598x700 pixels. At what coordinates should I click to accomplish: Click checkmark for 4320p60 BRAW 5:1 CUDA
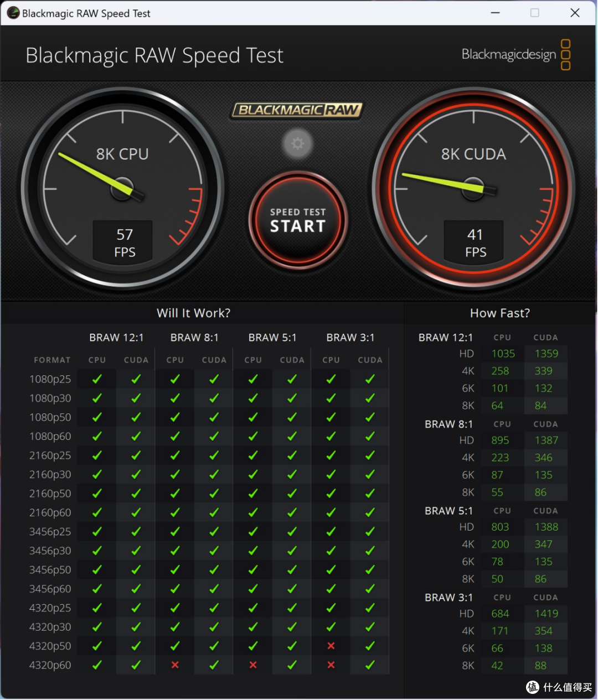click(x=292, y=665)
